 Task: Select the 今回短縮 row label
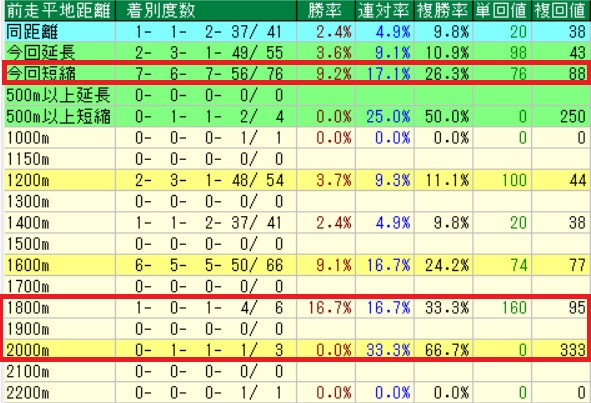click(41, 74)
